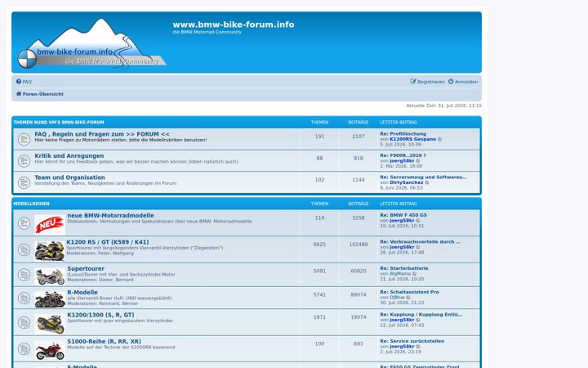
Task: Open category Themen rund um's BMW-Bike-Forum
Action: coord(59,123)
